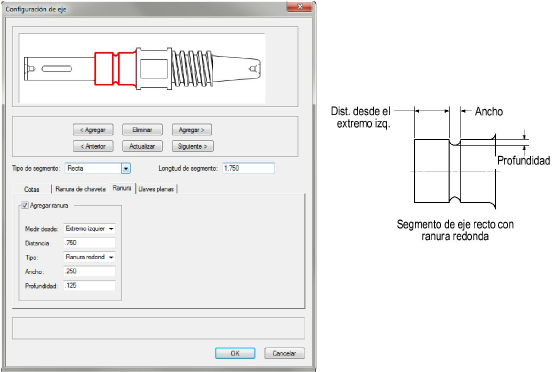Click the right 'Agregar >' button
This screenshot has height=372, width=554.
(192, 130)
